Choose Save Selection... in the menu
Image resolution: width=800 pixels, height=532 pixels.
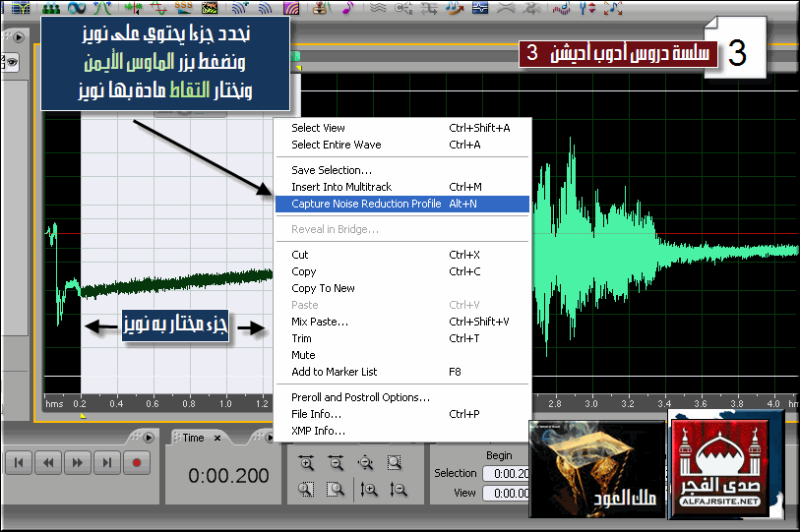(x=402, y=170)
